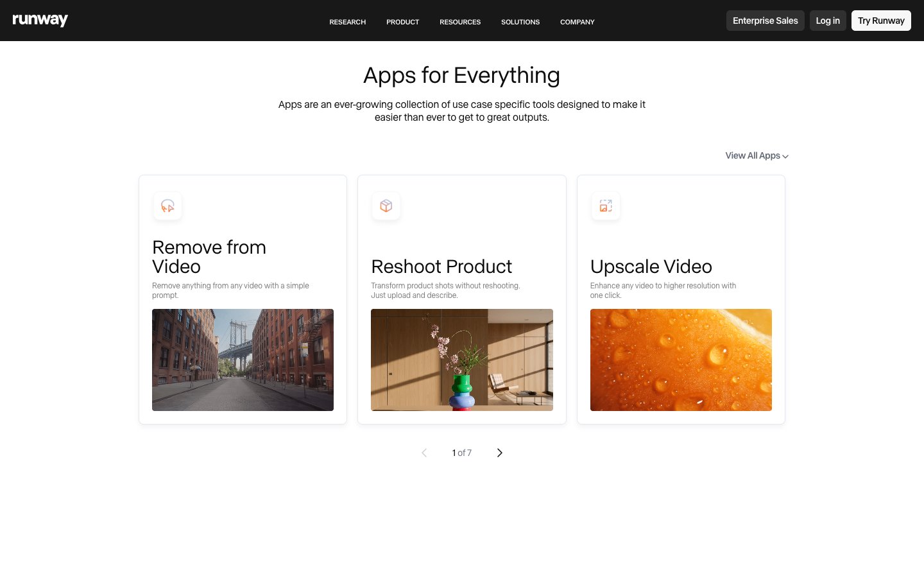The height and width of the screenshot is (578, 924).
Task: Click the orange droplets preview image
Action: click(x=681, y=360)
